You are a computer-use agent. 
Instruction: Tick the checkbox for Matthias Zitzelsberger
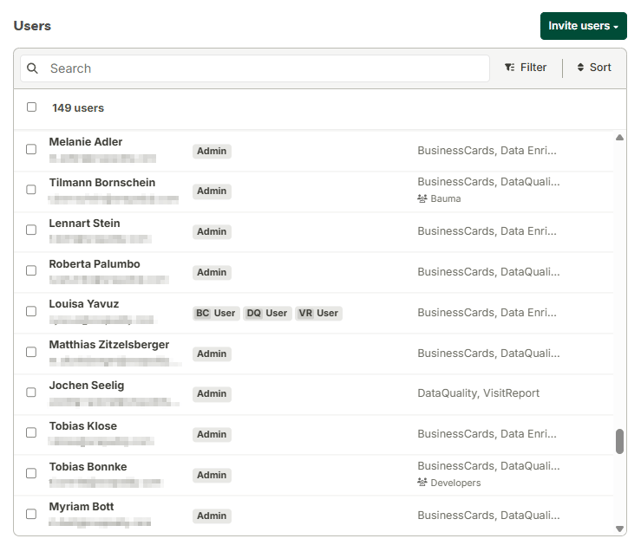[31, 352]
